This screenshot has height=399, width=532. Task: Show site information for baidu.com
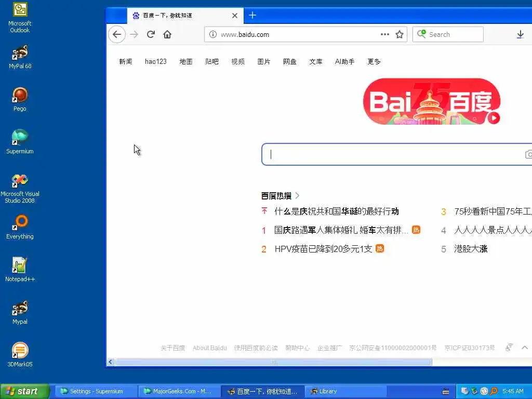coord(212,34)
